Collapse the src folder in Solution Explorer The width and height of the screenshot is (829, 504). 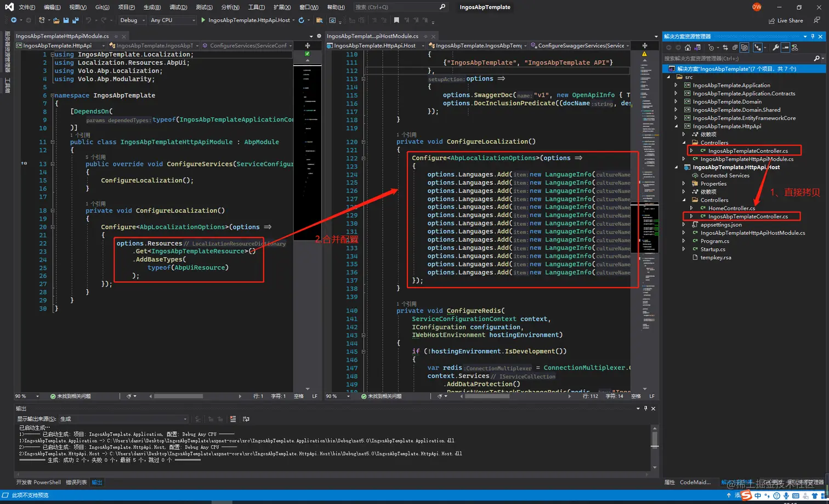click(668, 77)
